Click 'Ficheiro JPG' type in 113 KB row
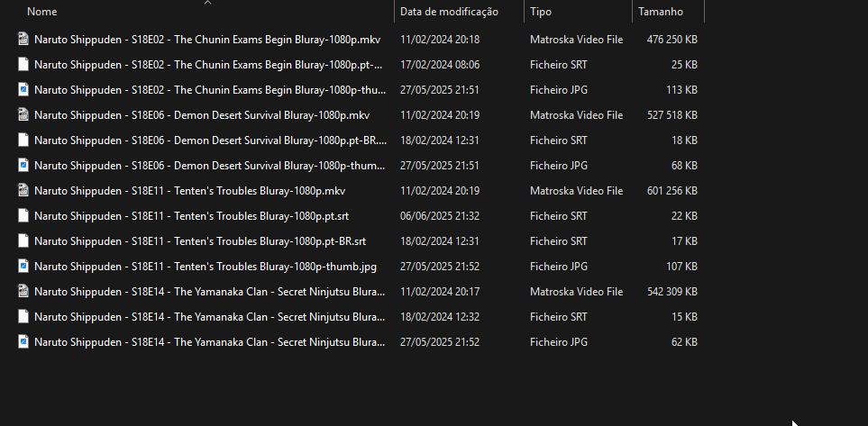 pos(559,90)
